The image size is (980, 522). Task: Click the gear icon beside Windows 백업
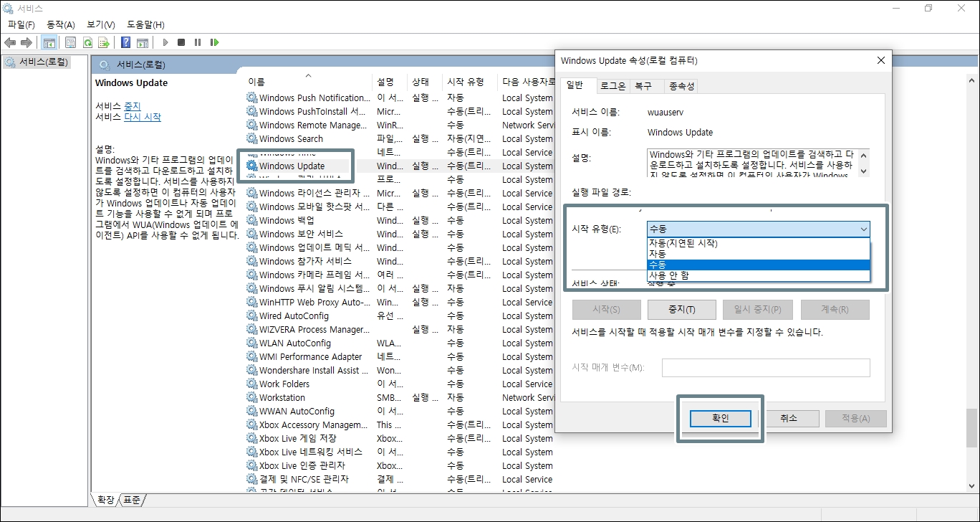click(251, 220)
